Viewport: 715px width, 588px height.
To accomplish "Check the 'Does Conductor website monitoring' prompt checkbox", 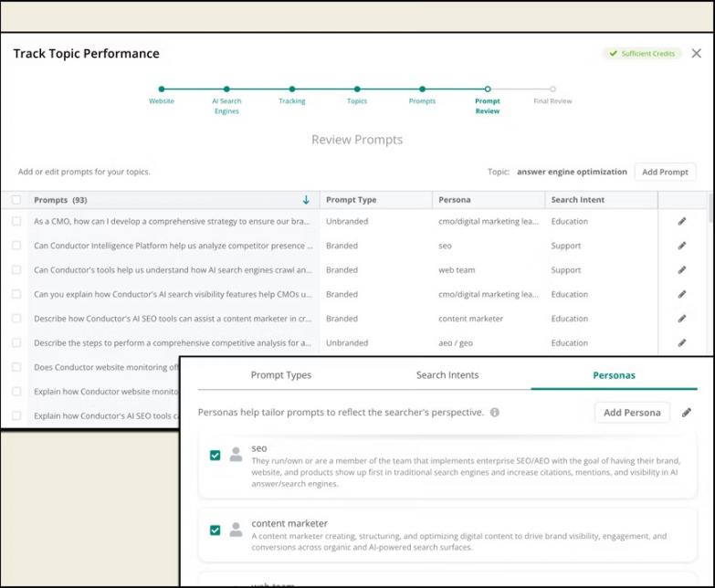I will click(16, 367).
